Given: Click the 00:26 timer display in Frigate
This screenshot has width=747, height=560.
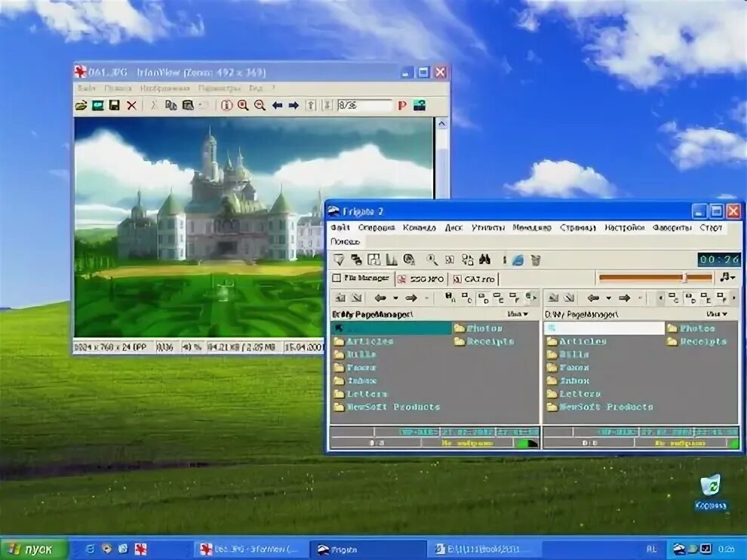Looking at the screenshot, I should [719, 260].
